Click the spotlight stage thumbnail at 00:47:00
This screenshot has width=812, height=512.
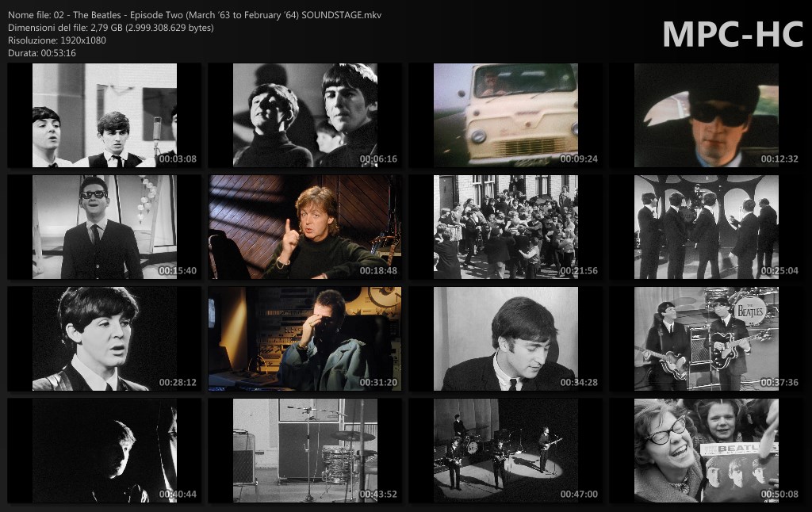point(505,451)
